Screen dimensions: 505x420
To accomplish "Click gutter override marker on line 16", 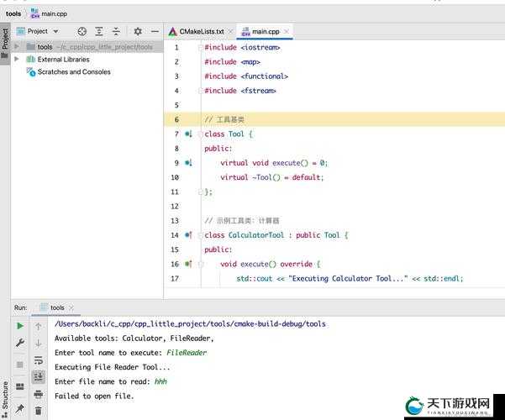I will 189,264.
